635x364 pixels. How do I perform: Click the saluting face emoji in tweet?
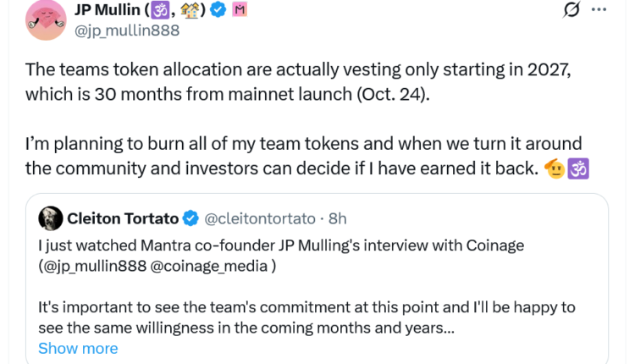point(555,168)
